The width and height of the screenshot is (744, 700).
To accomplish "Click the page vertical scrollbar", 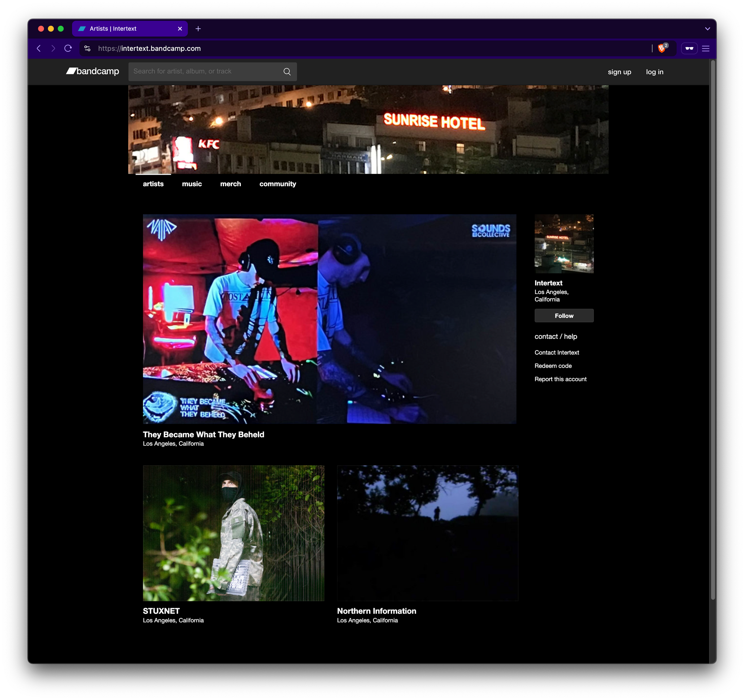I will click(x=713, y=329).
